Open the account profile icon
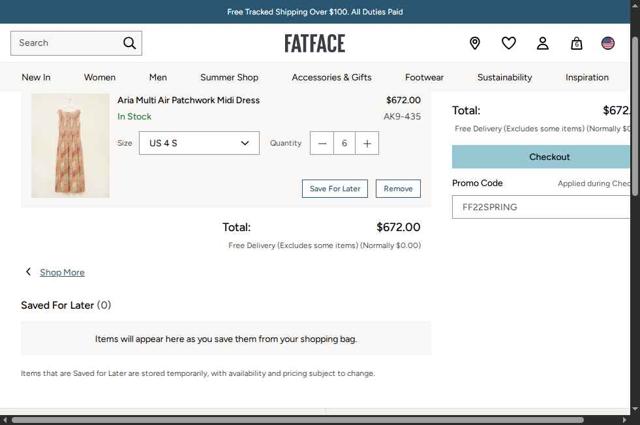Image resolution: width=640 pixels, height=425 pixels. click(x=542, y=43)
